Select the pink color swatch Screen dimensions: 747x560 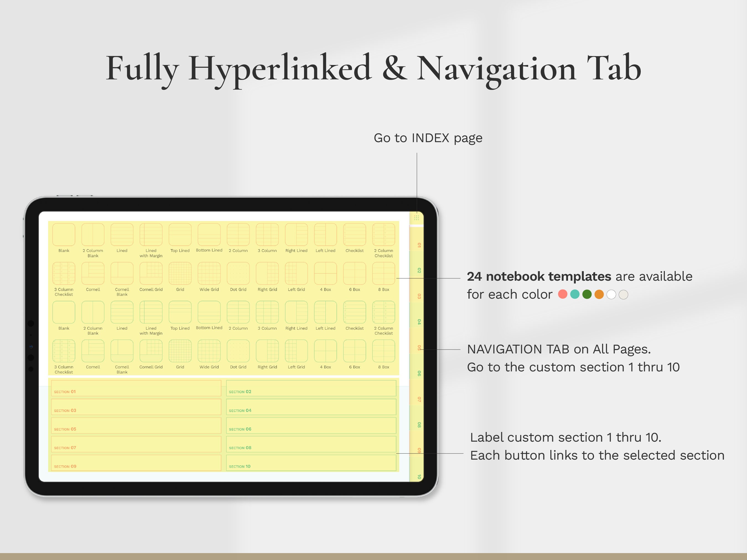563,294
